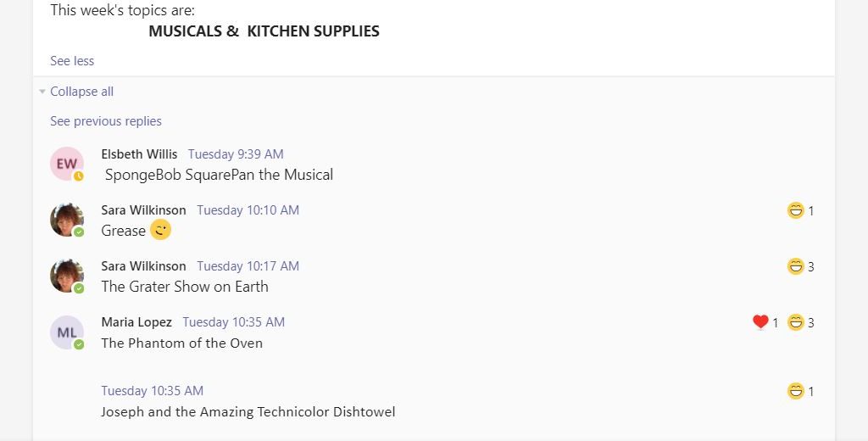Screen dimensions: 868x441
Task: Click the Collapse all triangle arrow
Action: pos(42,92)
